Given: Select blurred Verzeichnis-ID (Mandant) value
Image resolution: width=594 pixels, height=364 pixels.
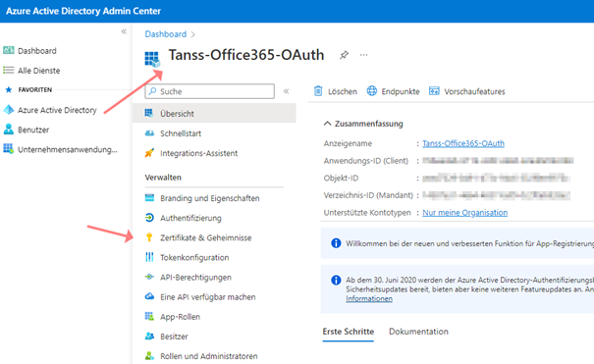Looking at the screenshot, I should [496, 195].
